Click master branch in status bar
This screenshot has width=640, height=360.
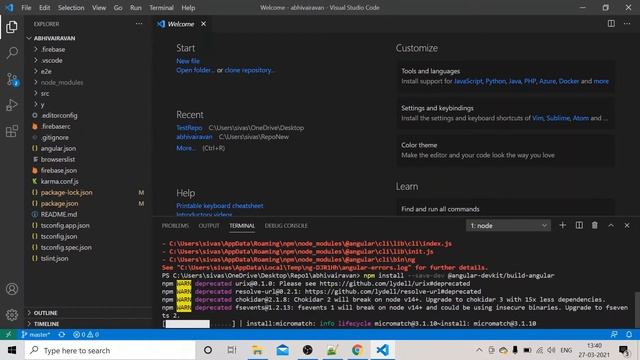[x=36, y=334]
